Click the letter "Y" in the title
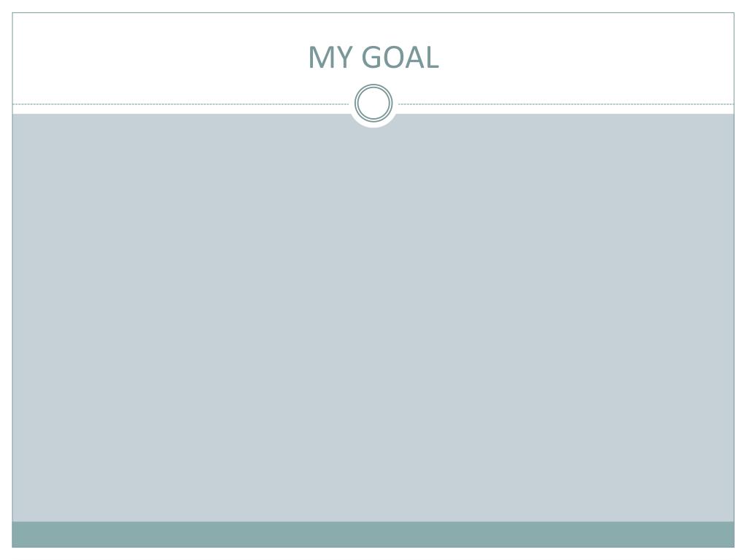Viewport: 747px width, 560px height. tap(344, 57)
